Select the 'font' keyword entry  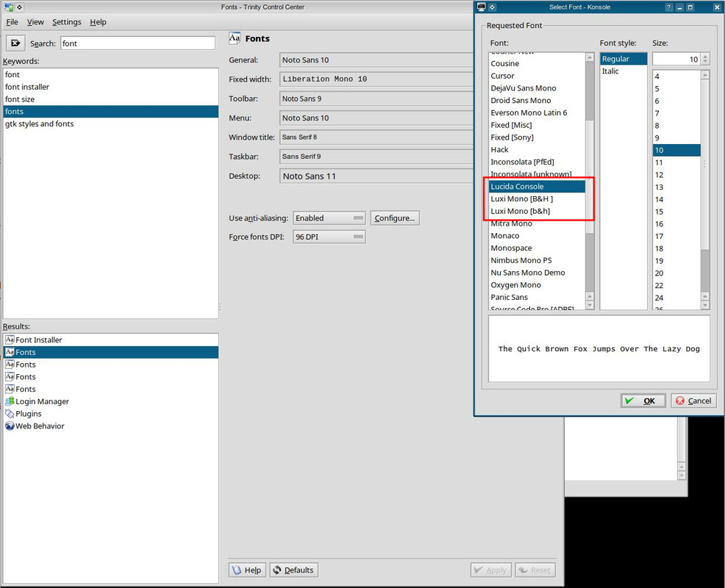(110, 74)
